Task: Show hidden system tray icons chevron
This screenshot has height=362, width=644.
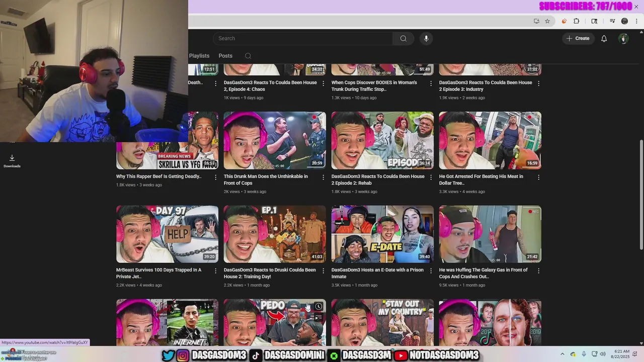Action: tap(562, 354)
